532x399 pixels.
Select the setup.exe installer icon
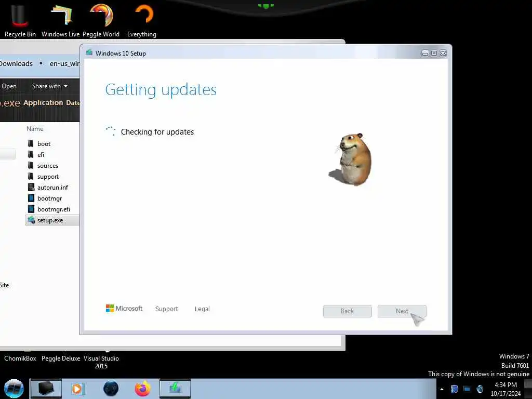(31, 220)
